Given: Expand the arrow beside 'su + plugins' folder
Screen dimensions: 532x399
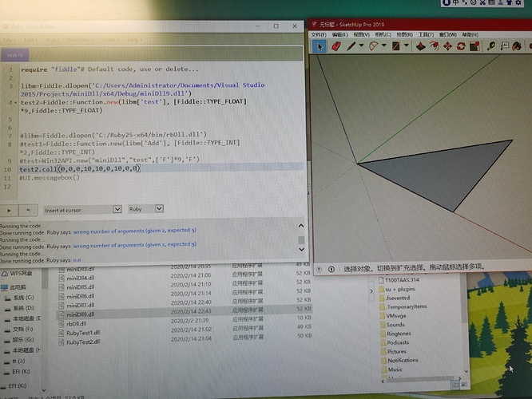Looking at the screenshot, I should (371, 290).
